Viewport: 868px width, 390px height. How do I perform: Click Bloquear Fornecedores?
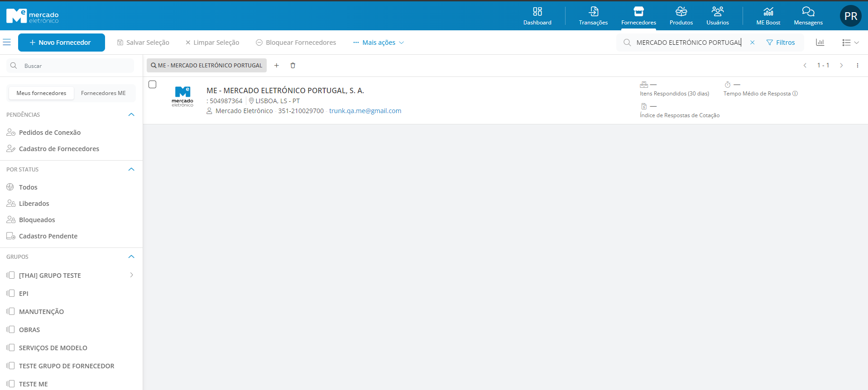tap(296, 43)
